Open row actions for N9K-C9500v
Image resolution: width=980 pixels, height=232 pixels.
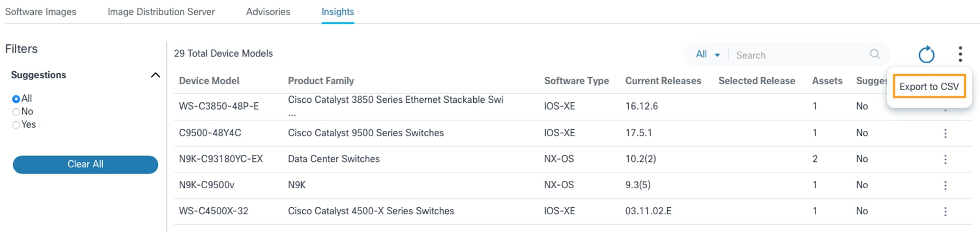coord(945,186)
